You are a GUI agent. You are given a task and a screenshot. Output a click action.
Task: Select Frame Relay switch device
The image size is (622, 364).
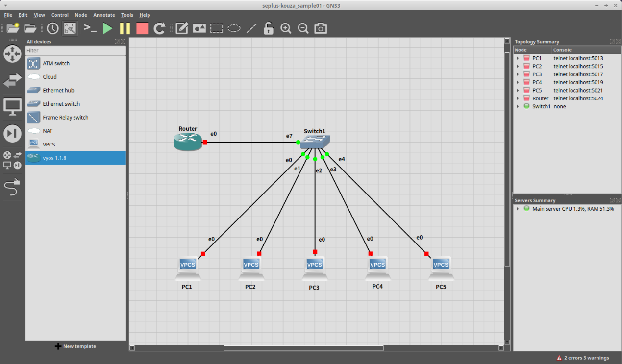tap(75, 118)
